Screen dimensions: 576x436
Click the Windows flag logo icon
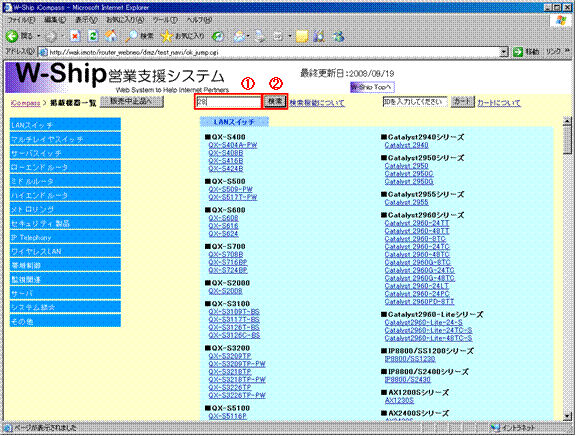coord(561,21)
